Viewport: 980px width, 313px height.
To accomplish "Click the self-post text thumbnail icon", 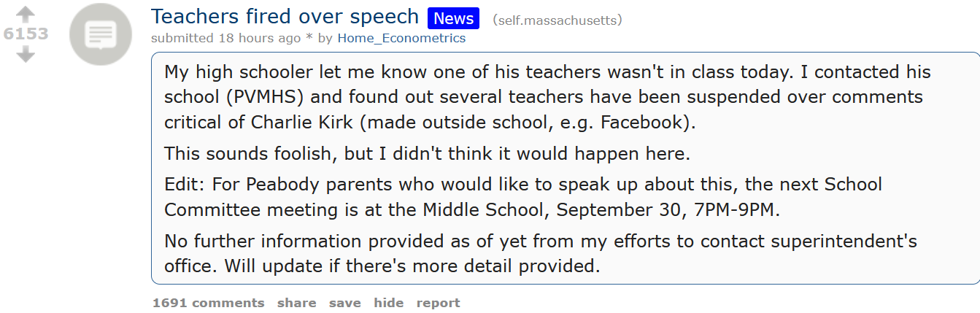I will pyautogui.click(x=100, y=34).
